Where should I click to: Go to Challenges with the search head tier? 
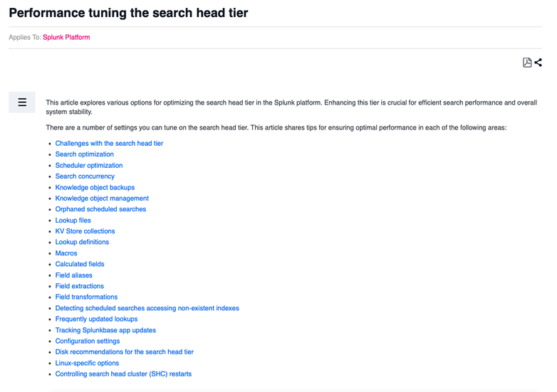pyautogui.click(x=109, y=143)
